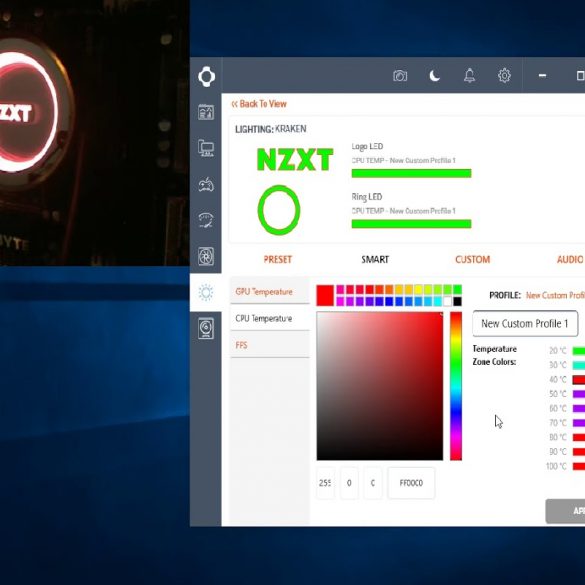Screen dimensions: 585x585
Task: Minimize the CAM window
Action: coord(542,75)
